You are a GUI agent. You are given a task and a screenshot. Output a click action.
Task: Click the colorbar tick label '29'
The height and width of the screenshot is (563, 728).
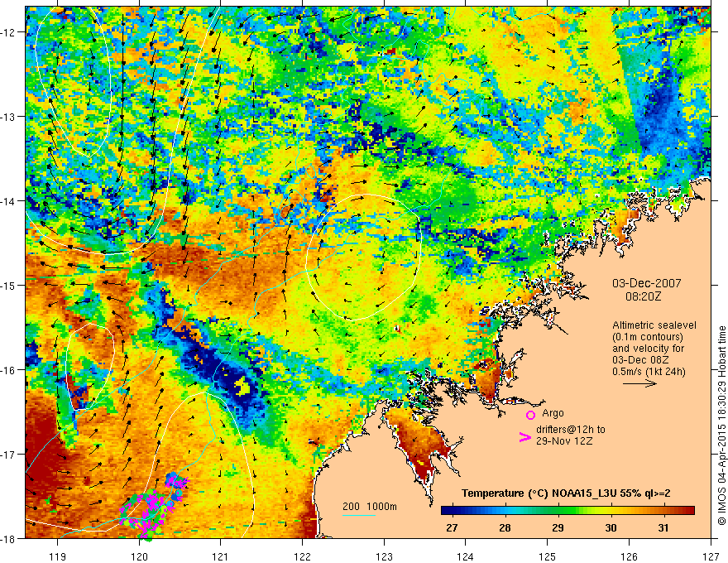558,527
